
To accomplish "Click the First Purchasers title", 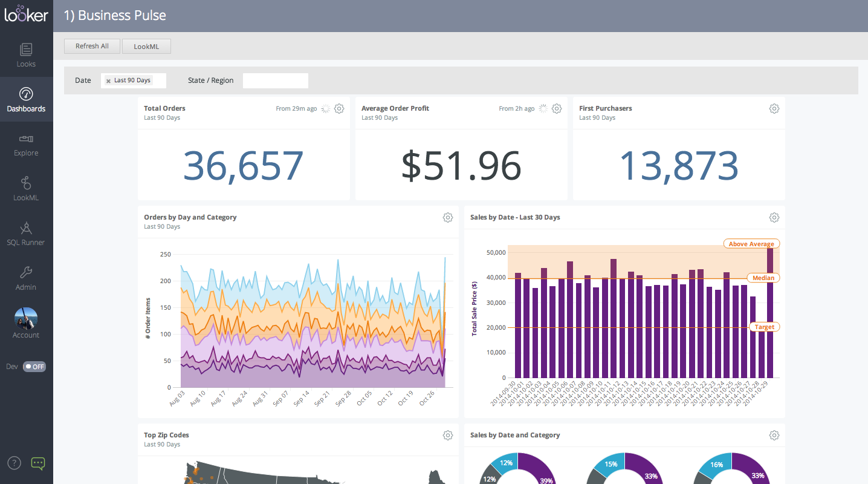I will coord(606,108).
